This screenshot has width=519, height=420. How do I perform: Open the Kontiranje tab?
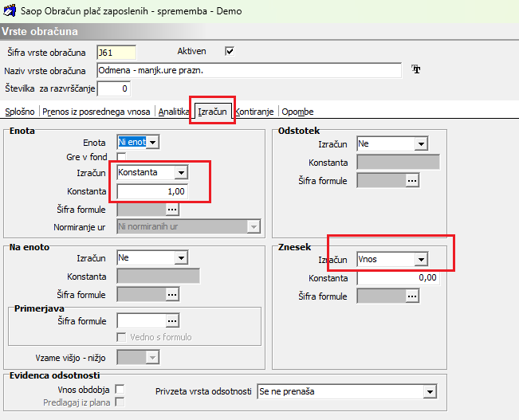(254, 112)
